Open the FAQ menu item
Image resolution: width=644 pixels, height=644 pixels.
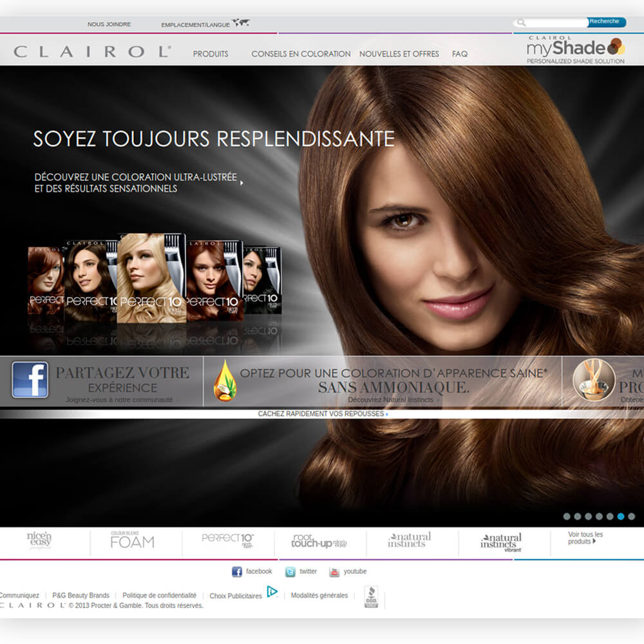460,54
